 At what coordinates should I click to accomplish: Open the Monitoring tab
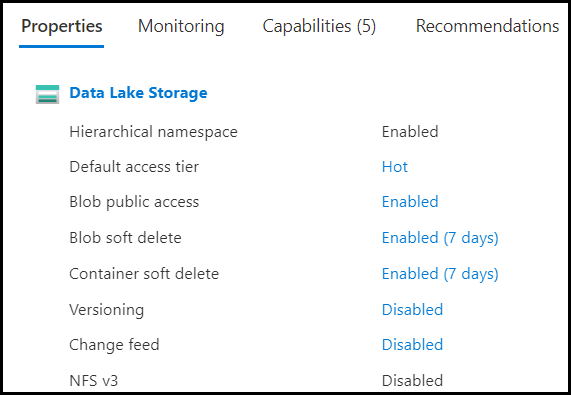181,26
